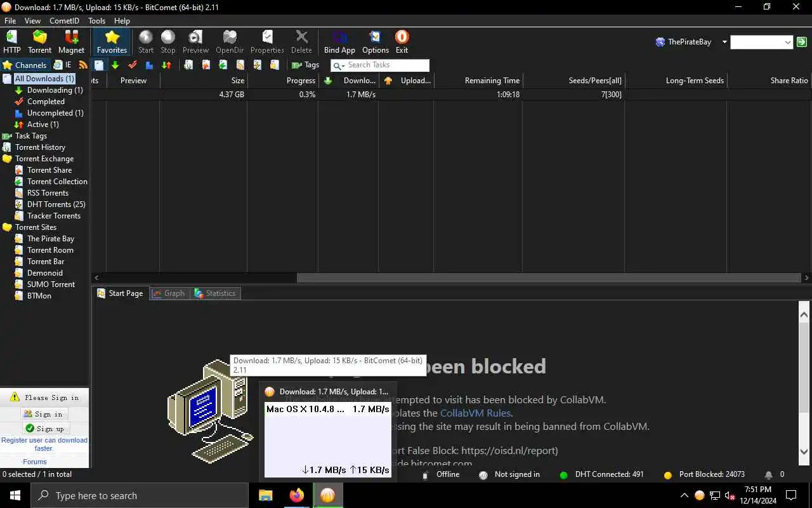Select Completed category in sidebar

[46, 102]
